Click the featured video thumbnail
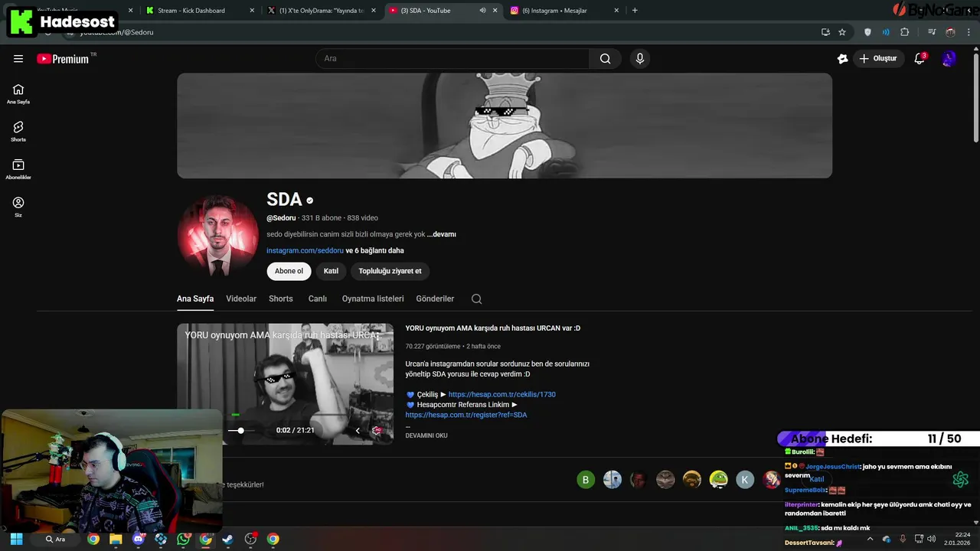 click(x=285, y=384)
